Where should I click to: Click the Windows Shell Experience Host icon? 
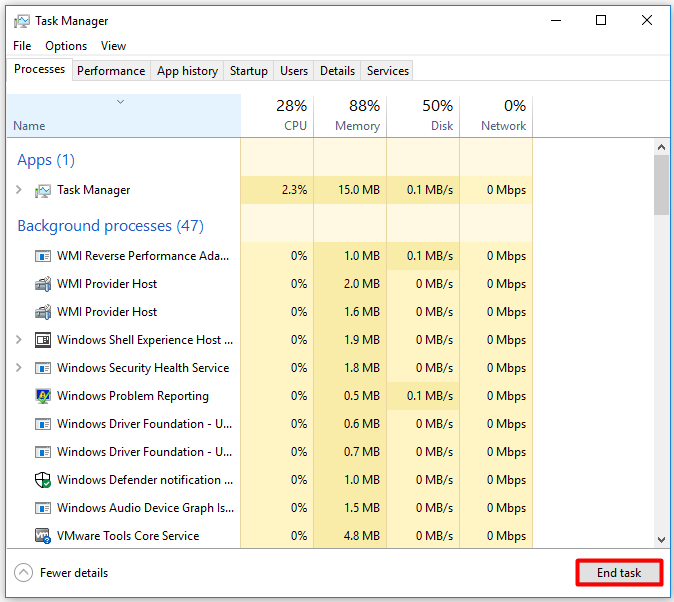point(43,340)
